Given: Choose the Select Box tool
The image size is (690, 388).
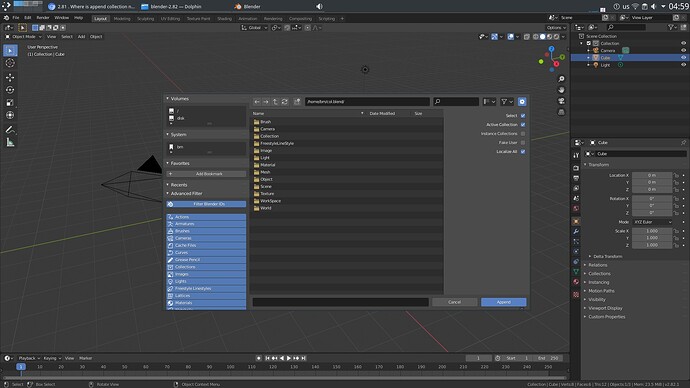Looking at the screenshot, I should [10, 51].
